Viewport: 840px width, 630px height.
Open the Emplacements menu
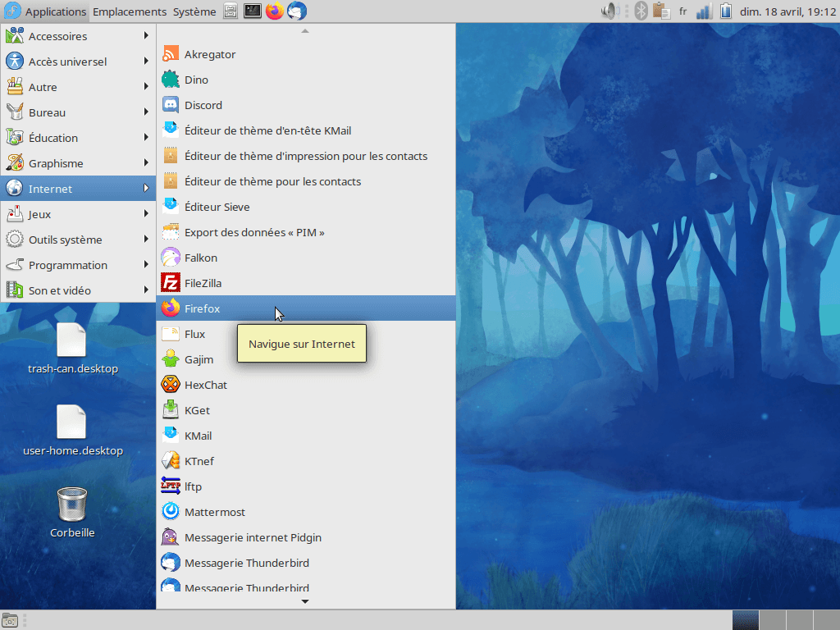(130, 11)
